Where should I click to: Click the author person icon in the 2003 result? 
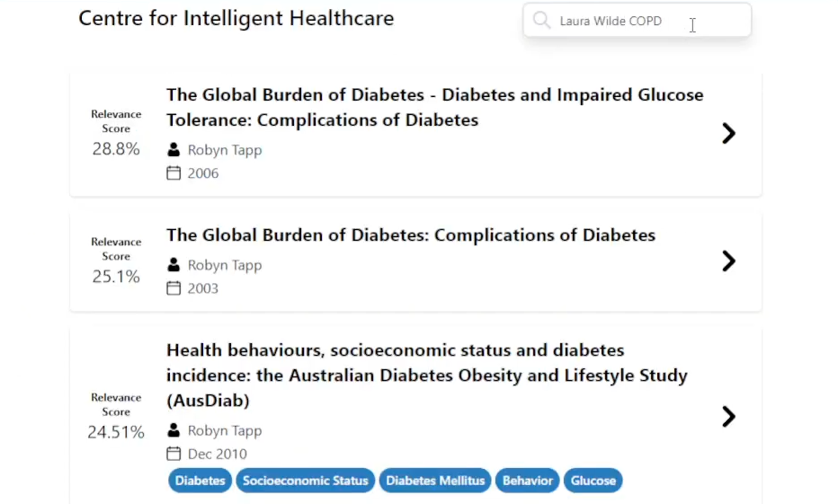(x=174, y=265)
